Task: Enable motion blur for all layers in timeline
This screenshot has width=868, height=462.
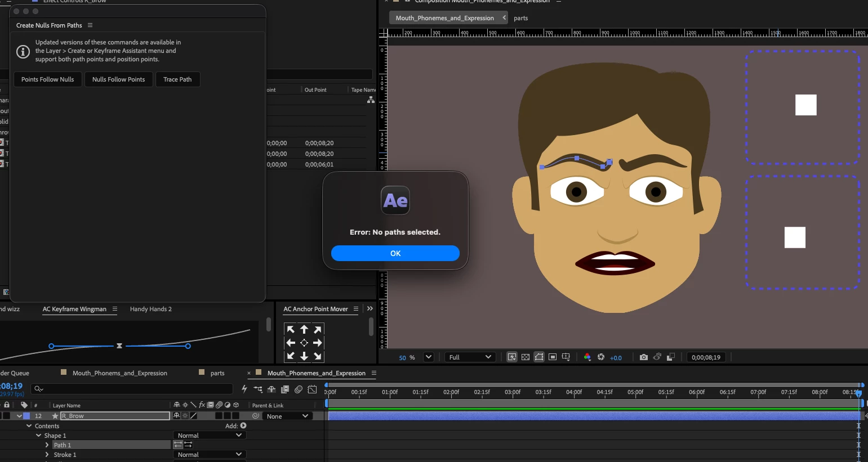Action: coord(299,389)
